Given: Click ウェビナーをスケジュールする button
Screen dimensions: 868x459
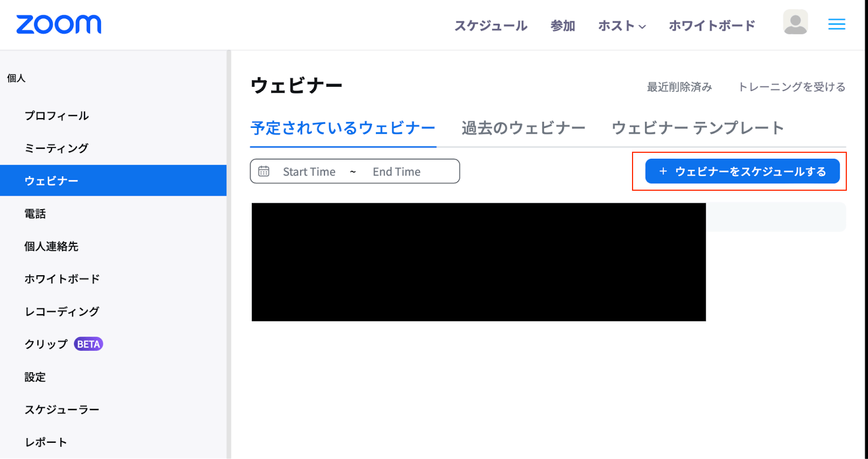Looking at the screenshot, I should pos(742,171).
